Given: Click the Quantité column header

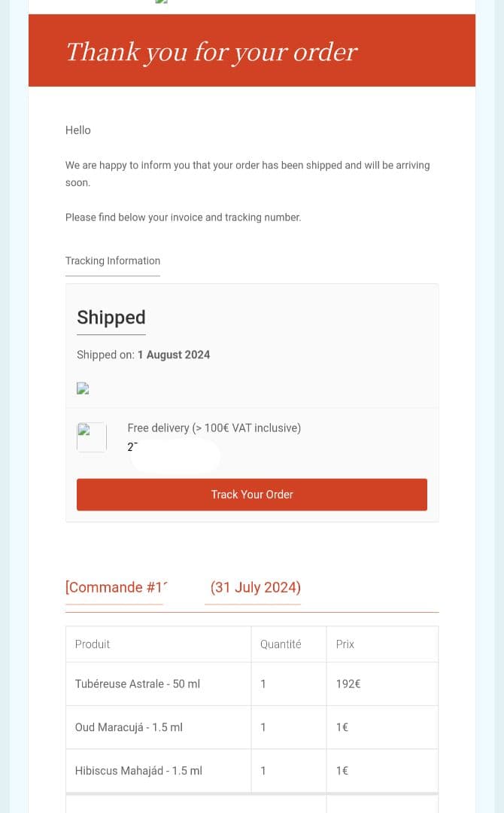Looking at the screenshot, I should [x=281, y=644].
